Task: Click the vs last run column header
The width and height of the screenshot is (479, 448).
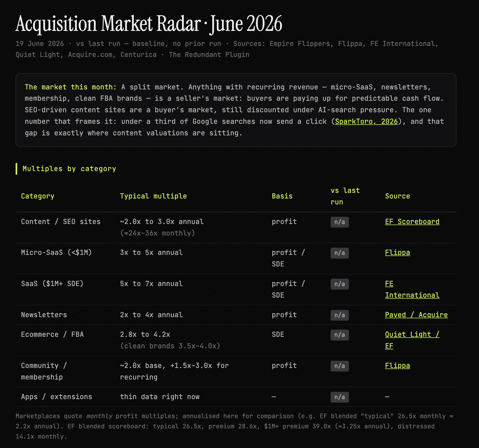Action: coord(345,196)
